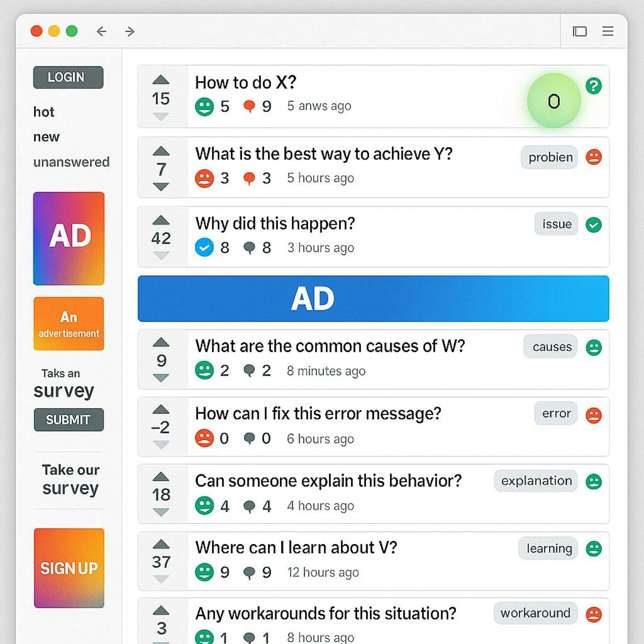The height and width of the screenshot is (644, 644).
Task: Switch to the 'unanswered' filter
Action: pos(71,162)
